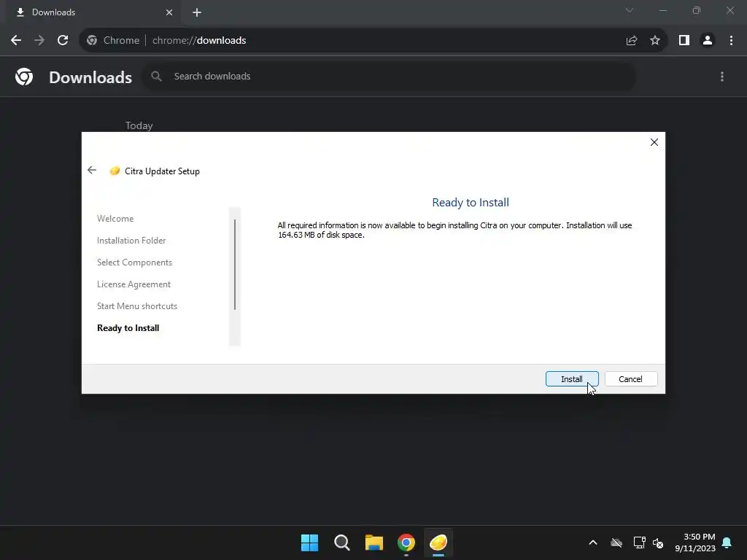The height and width of the screenshot is (560, 747).
Task: Open the Windows Start menu
Action: pos(309,542)
